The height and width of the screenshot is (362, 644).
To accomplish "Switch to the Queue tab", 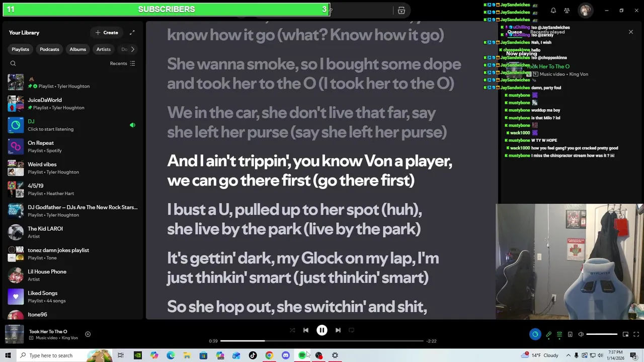I will pos(514,32).
